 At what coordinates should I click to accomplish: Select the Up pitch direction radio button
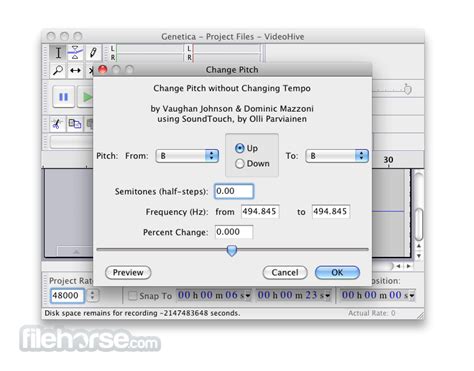tap(240, 148)
